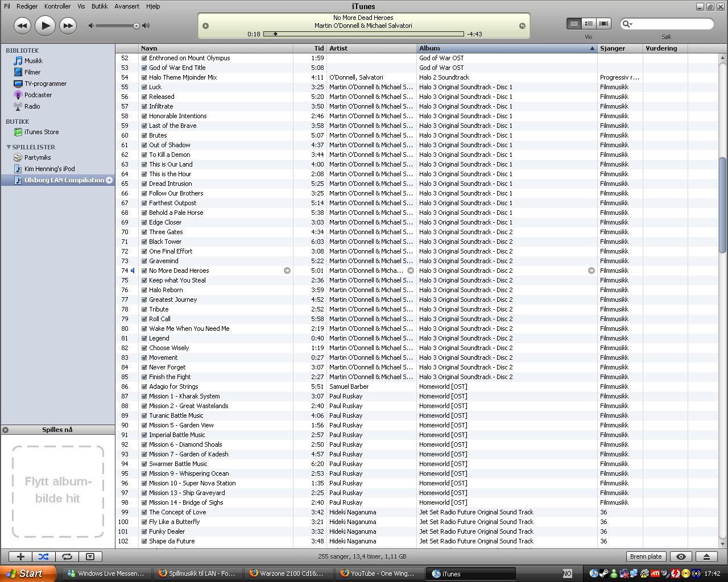
Task: Click the previous track rewind button
Action: (x=22, y=26)
